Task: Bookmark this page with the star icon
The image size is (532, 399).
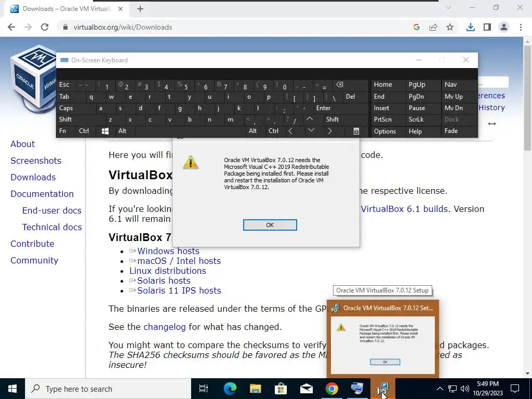Action: coord(450,27)
